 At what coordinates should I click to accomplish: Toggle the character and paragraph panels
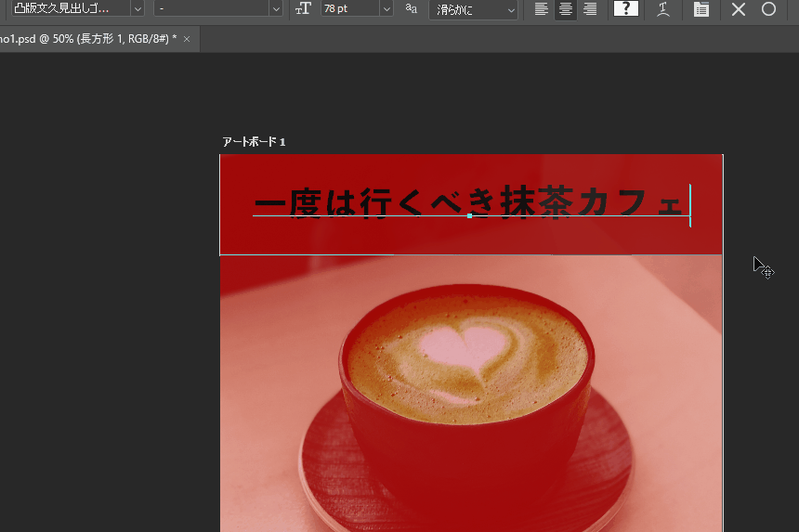[701, 9]
